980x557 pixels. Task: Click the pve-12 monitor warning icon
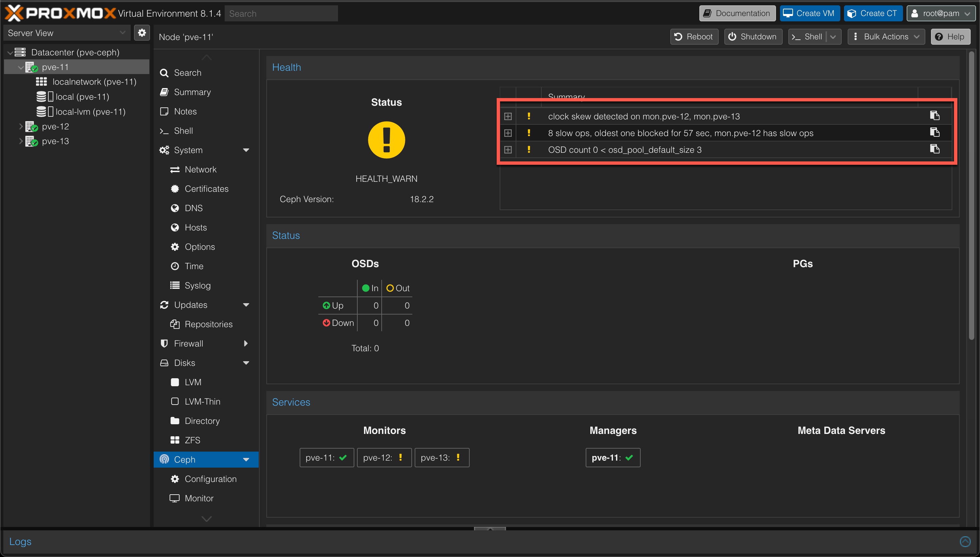click(x=400, y=458)
